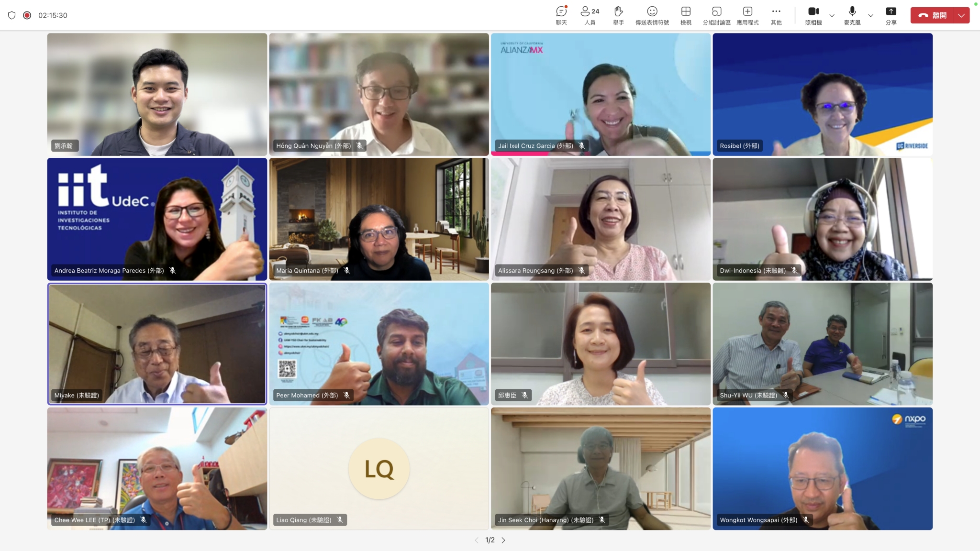Select Liao Qiang's LQ avatar tile

(379, 468)
